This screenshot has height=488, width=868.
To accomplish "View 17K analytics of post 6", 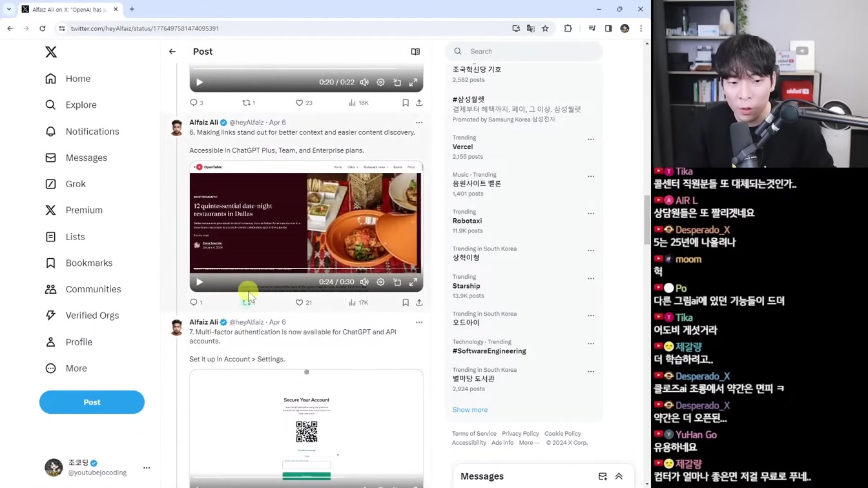I will pos(358,302).
